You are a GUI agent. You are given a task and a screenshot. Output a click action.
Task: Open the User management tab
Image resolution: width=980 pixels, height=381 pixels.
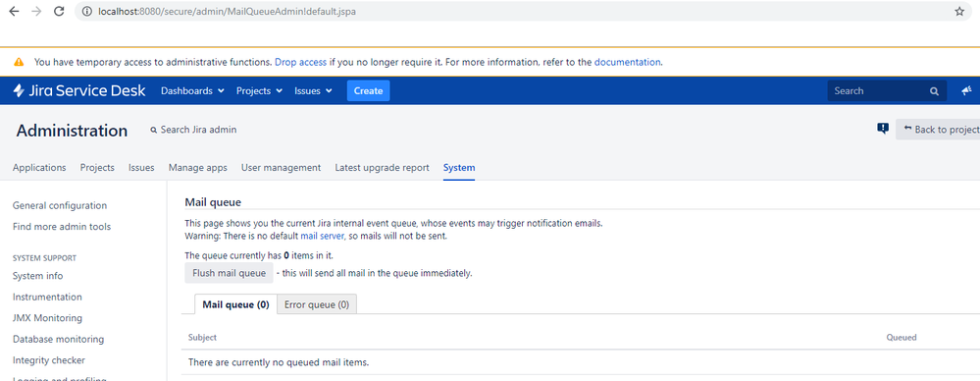[282, 168]
